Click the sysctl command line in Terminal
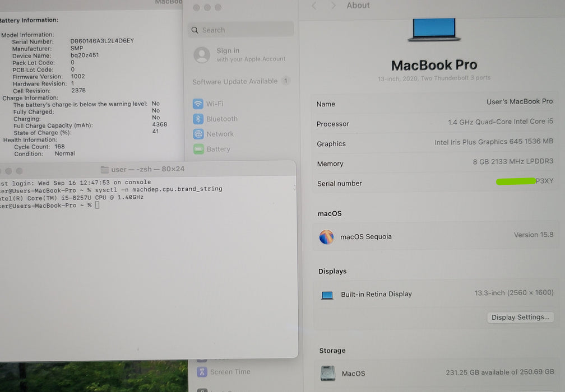 111,190
